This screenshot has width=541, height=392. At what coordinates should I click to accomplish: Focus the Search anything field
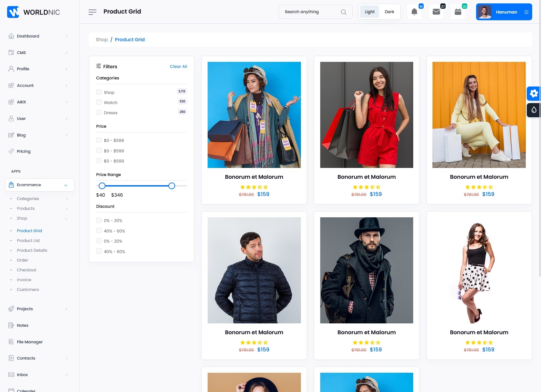(310, 12)
